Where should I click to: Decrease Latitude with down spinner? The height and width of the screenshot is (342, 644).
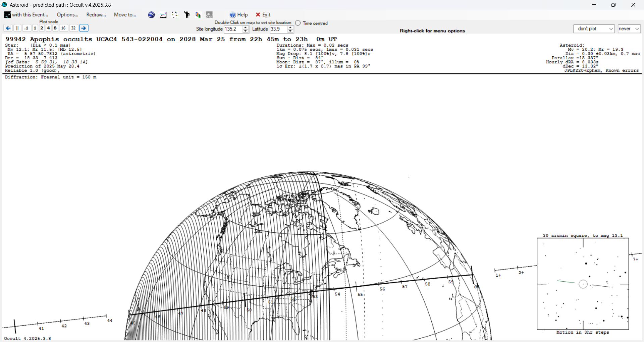pos(290,31)
